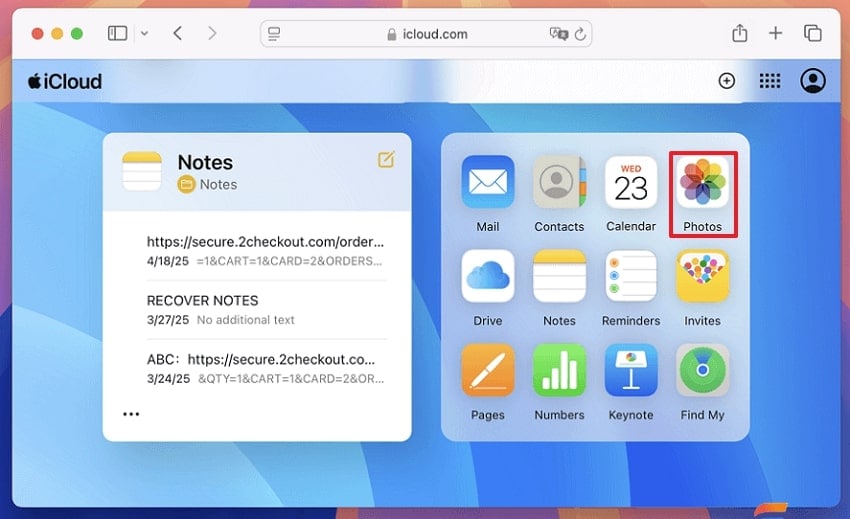Open the Calendar app showing WED 23

pos(630,182)
